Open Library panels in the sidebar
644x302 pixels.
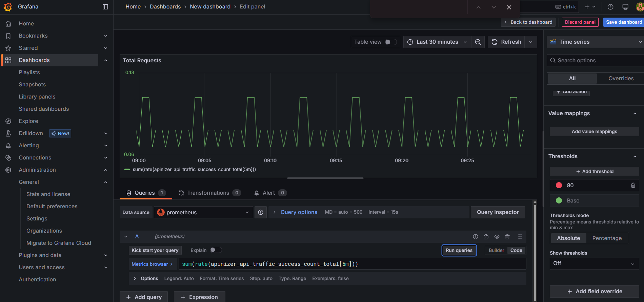(37, 97)
